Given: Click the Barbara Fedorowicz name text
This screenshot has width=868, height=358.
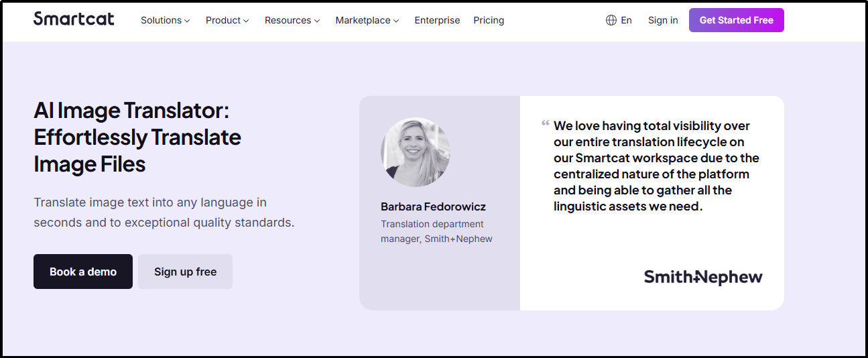Looking at the screenshot, I should (x=433, y=206).
